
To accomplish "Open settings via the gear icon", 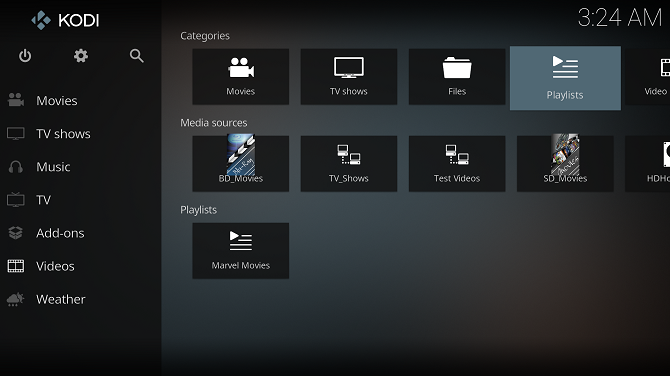I will [80, 56].
